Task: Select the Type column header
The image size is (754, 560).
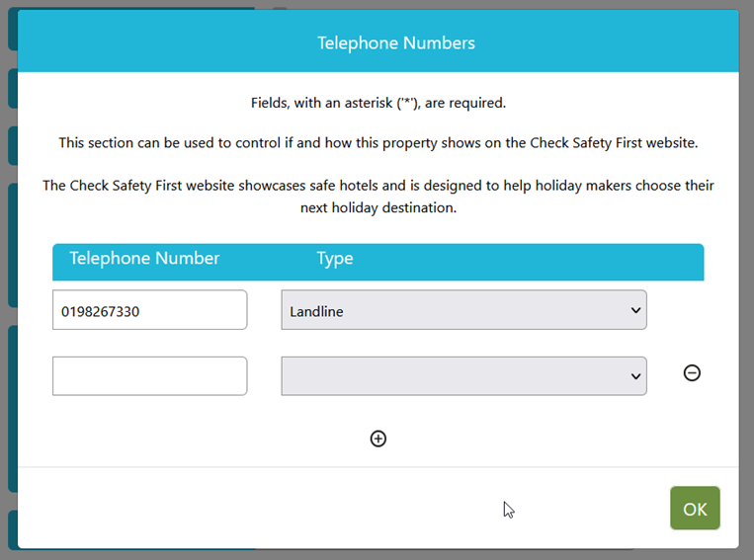Action: point(335,259)
